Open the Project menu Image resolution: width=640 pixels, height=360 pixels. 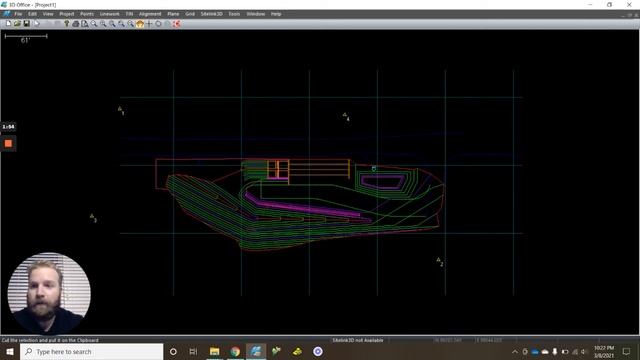(x=67, y=14)
